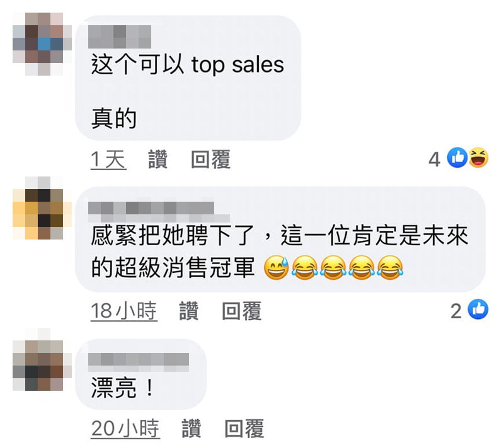Click the blue like reaction icon on first comment

457,158
